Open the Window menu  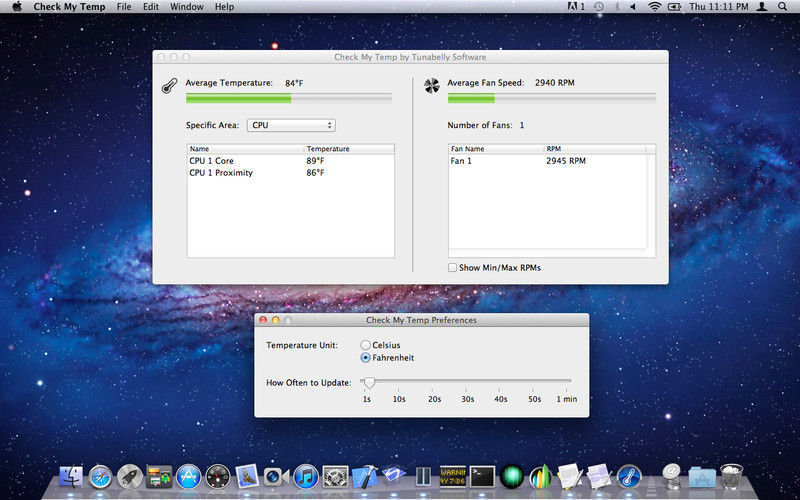[187, 7]
